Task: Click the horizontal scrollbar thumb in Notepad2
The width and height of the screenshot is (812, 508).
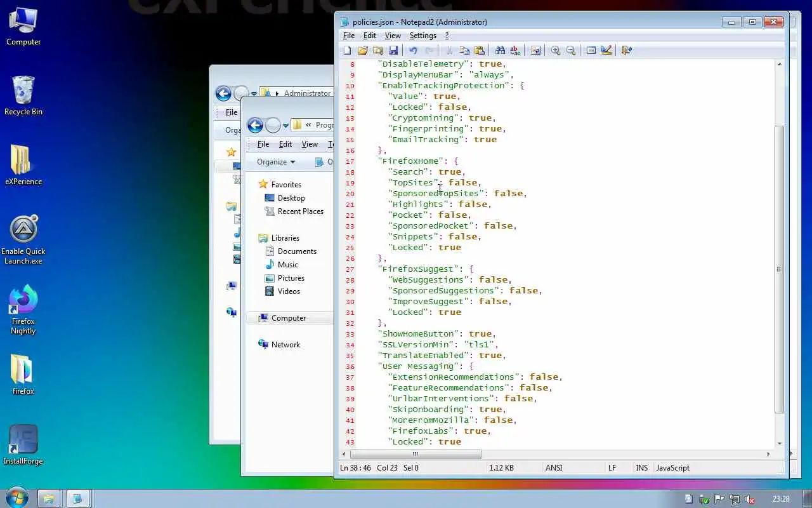Action: (416, 454)
